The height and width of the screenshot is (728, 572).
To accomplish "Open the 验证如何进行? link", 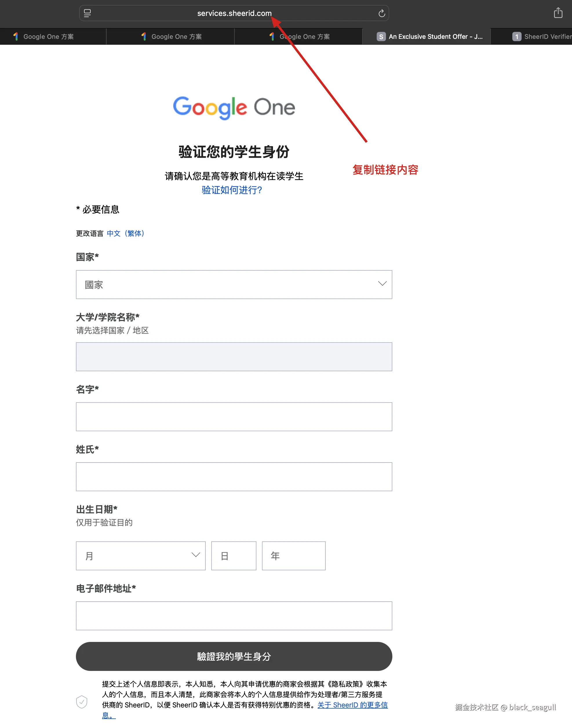I will 232,190.
